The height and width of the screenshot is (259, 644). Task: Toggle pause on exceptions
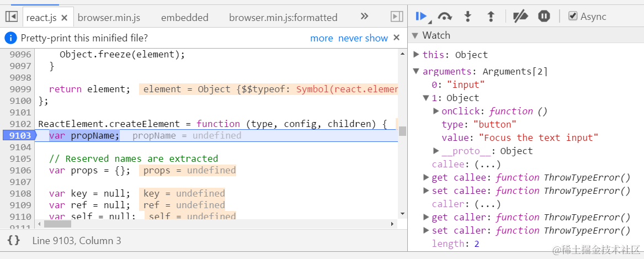point(544,17)
